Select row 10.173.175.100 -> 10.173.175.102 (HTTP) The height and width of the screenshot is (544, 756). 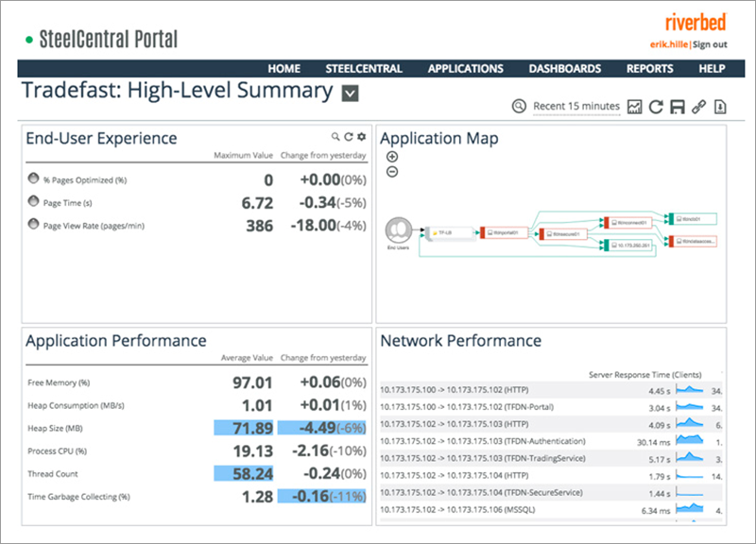pyautogui.click(x=551, y=390)
